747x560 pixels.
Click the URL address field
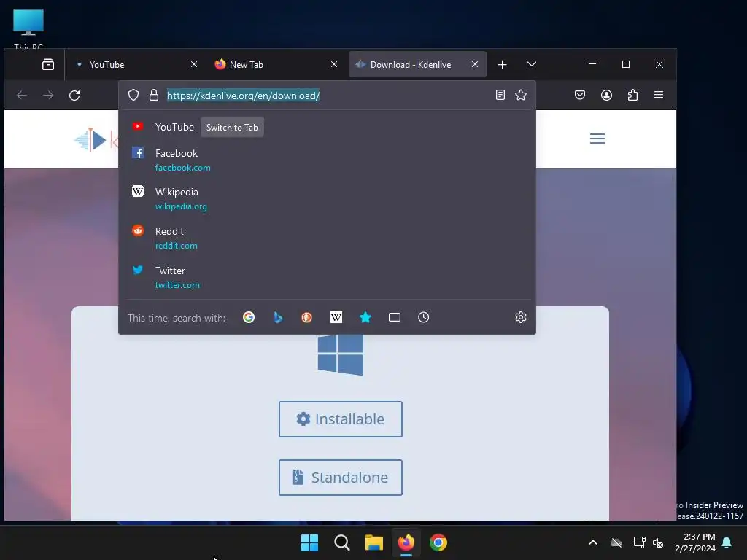pos(326,96)
